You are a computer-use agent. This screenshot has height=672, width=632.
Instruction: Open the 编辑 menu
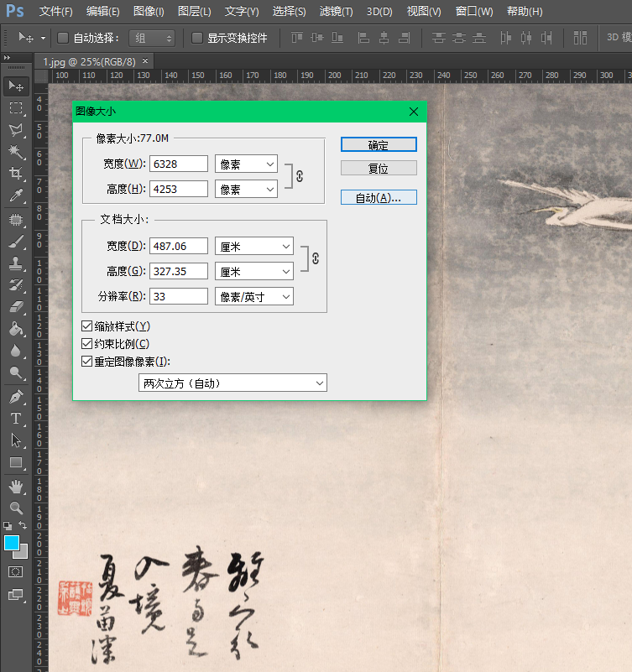pos(102,12)
